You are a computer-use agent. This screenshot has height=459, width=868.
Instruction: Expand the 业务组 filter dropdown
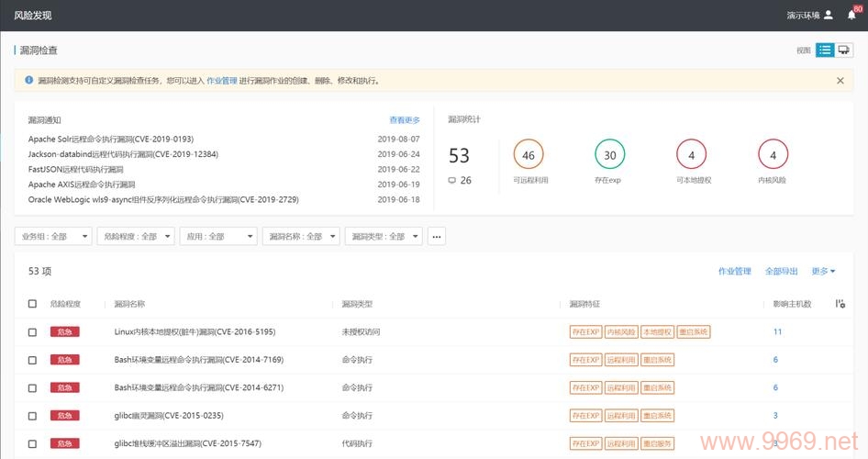[x=53, y=237]
